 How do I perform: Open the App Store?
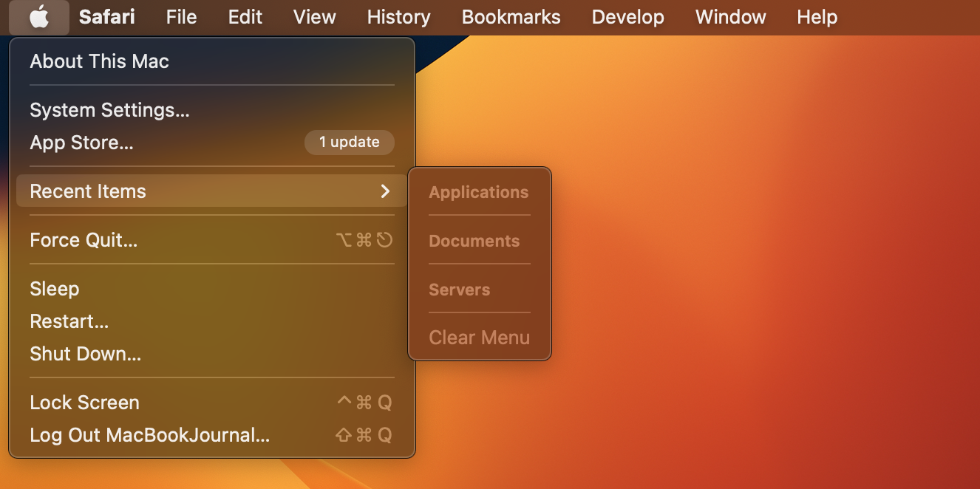pyautogui.click(x=81, y=143)
